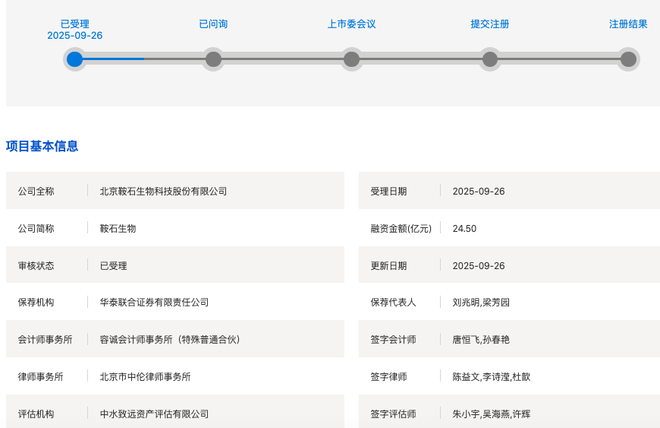Click the 提交注册 stage circle marker
This screenshot has width=660, height=428.
(490, 59)
